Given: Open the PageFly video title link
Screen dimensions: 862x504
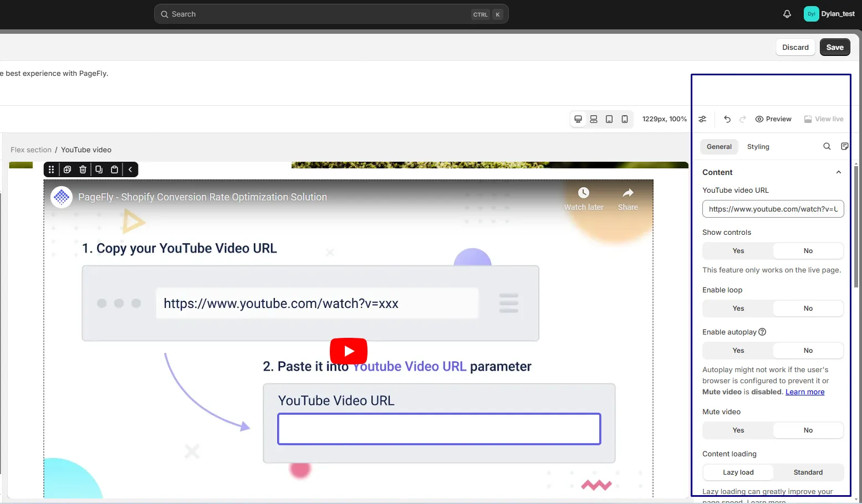Looking at the screenshot, I should point(202,197).
